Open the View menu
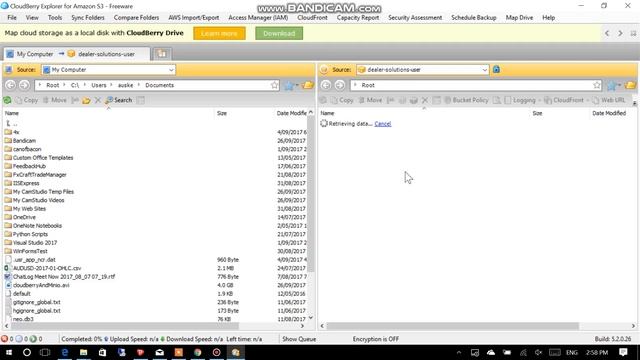Screen dimensions: 640x360 pos(32,18)
